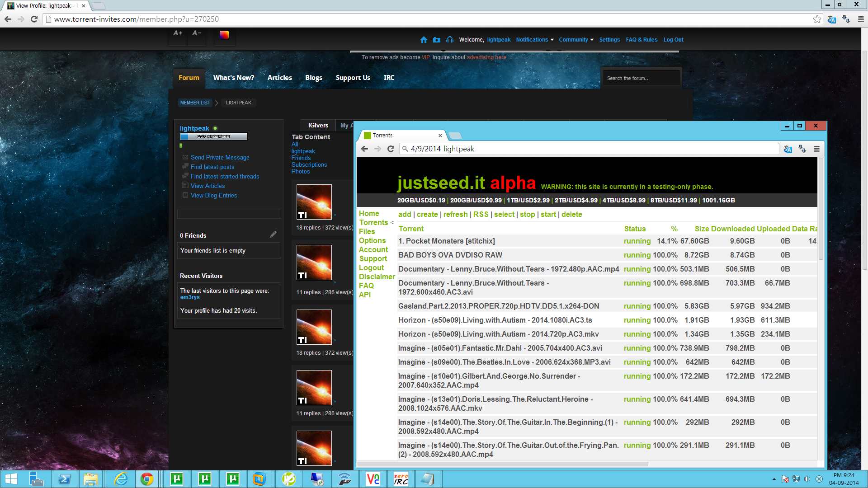Open the Forum navigation tab

[189, 78]
